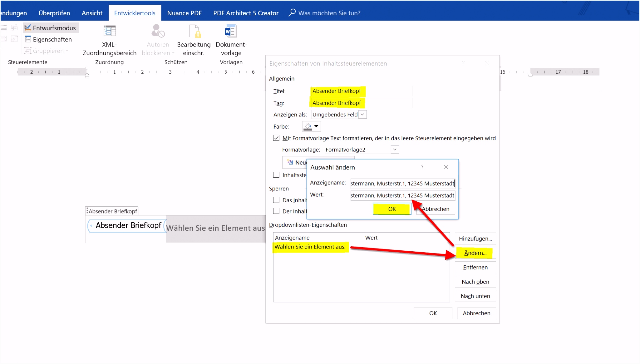The width and height of the screenshot is (640, 364).
Task: Toggle the 'Inhaltsste...' checkbox
Action: pos(276,175)
